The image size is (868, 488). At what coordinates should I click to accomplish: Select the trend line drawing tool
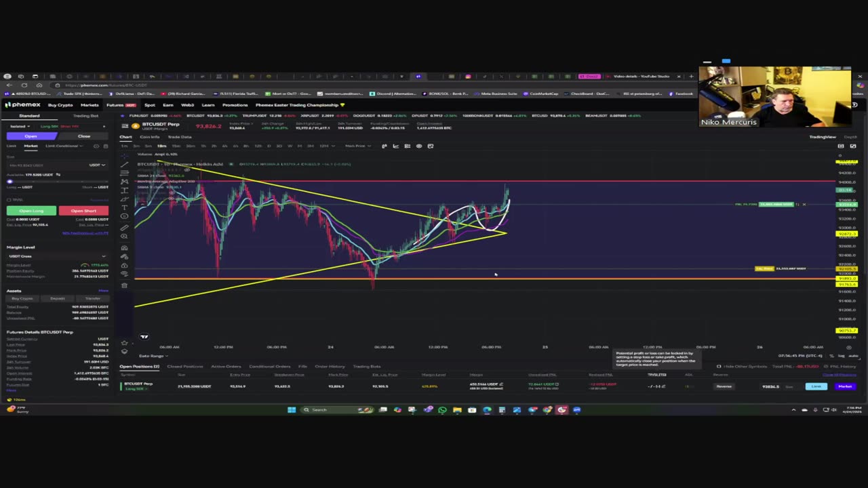124,164
